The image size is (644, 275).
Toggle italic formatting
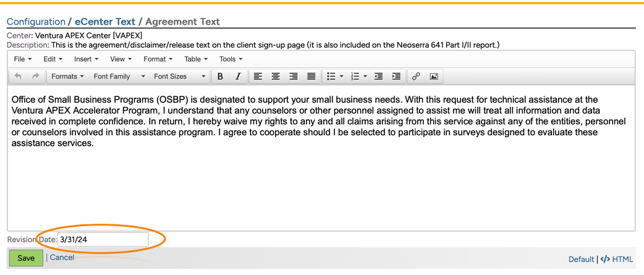[x=238, y=77]
